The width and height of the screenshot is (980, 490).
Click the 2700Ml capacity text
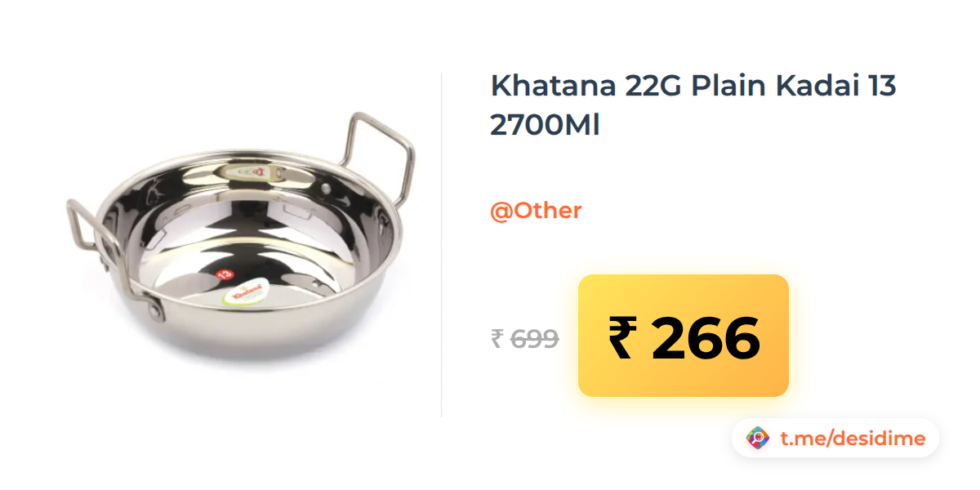pos(545,125)
